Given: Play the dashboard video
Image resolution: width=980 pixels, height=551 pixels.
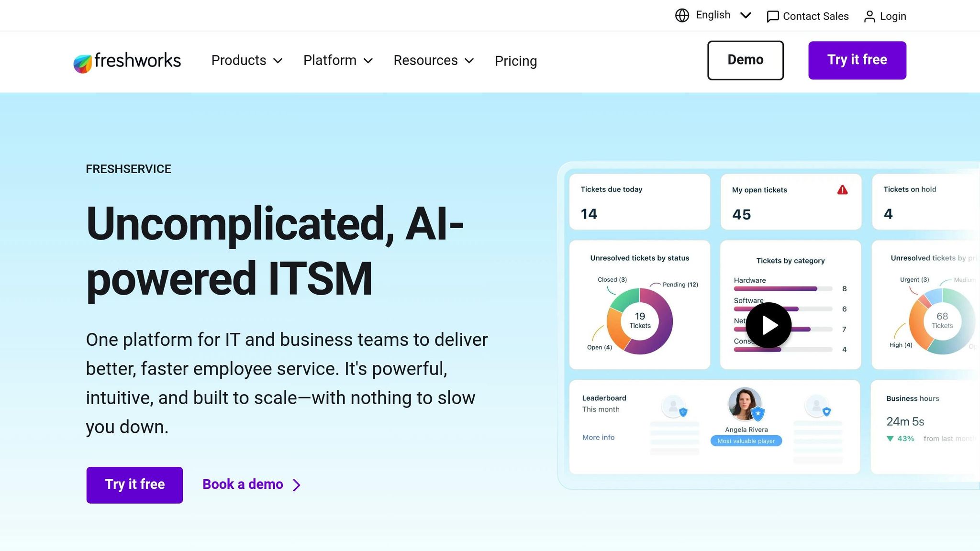Looking at the screenshot, I should [768, 325].
